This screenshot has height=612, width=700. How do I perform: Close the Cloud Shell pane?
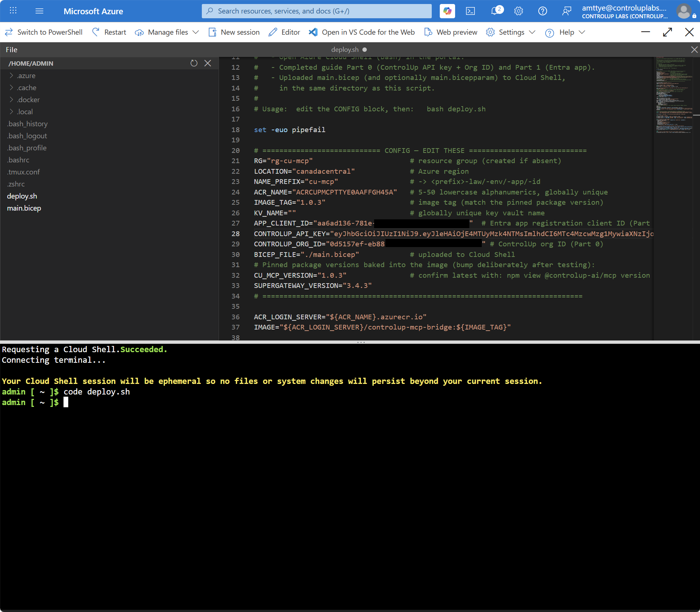[689, 32]
